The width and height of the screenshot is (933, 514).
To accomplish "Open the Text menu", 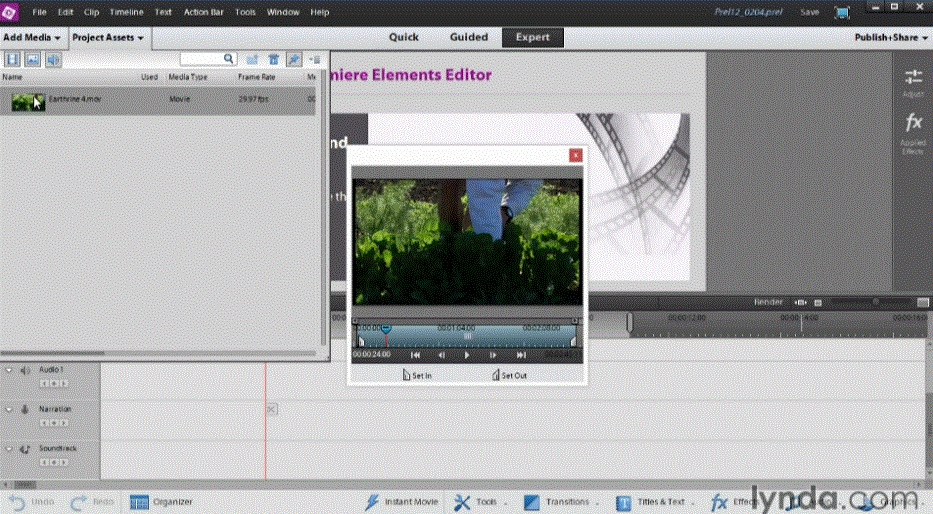I will click(x=163, y=12).
